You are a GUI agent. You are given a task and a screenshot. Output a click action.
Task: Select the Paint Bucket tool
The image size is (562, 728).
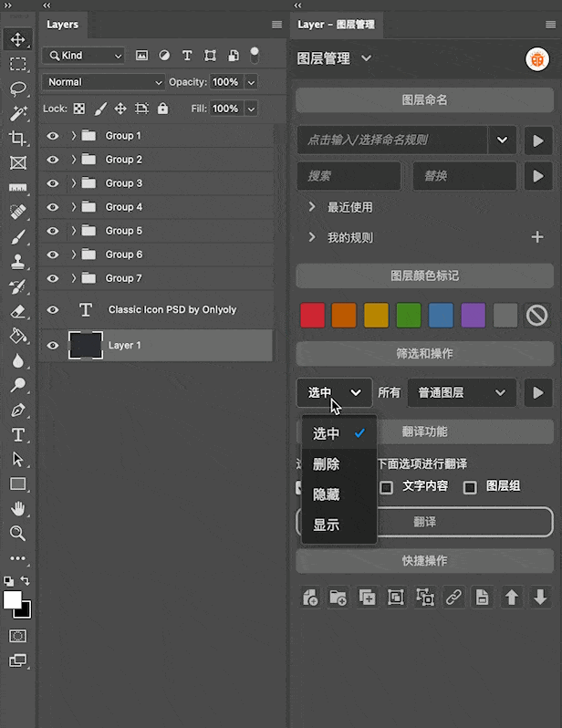[17, 336]
